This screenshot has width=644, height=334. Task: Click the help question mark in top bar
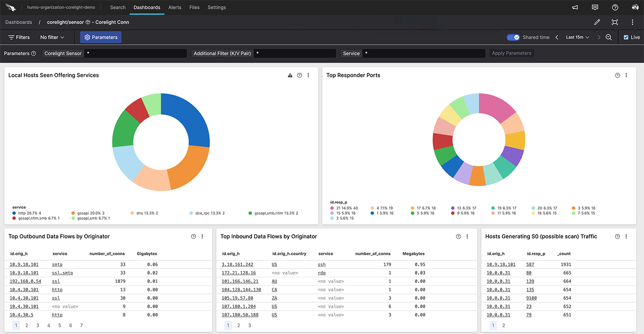click(615, 7)
